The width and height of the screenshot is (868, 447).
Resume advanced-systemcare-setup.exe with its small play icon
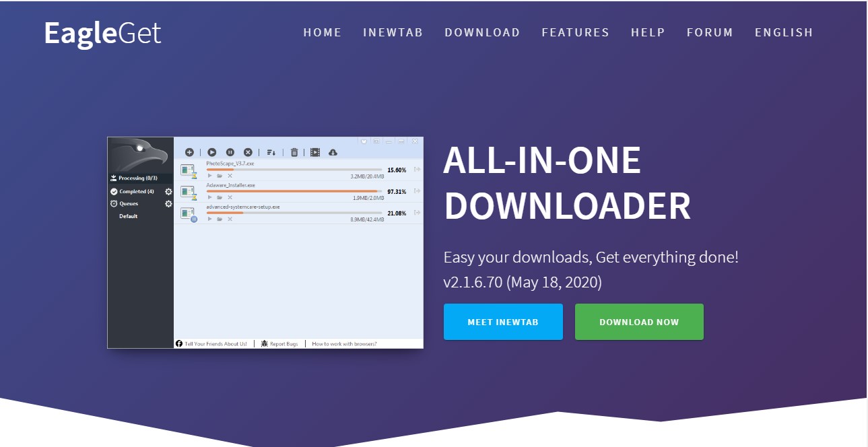click(210, 219)
